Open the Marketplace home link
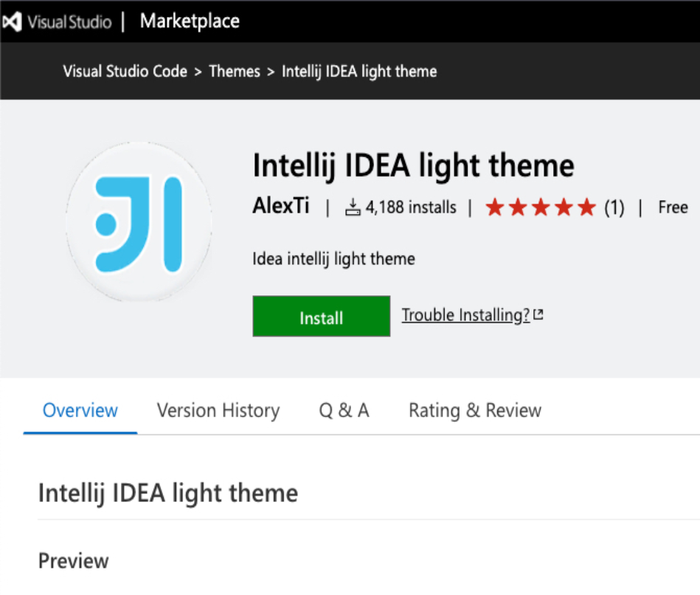Viewport: 700px width, 595px height. (x=190, y=21)
